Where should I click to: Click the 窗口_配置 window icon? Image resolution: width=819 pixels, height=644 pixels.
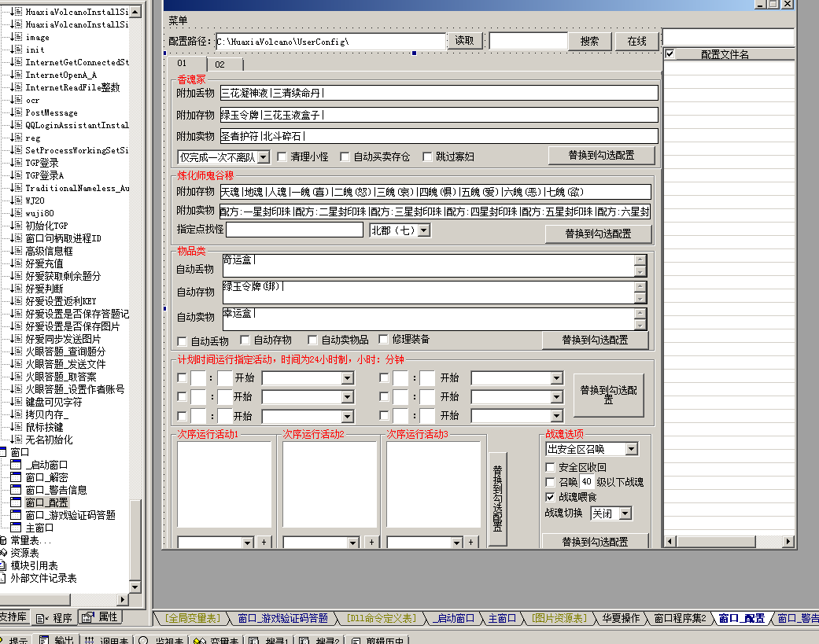pos(17,502)
